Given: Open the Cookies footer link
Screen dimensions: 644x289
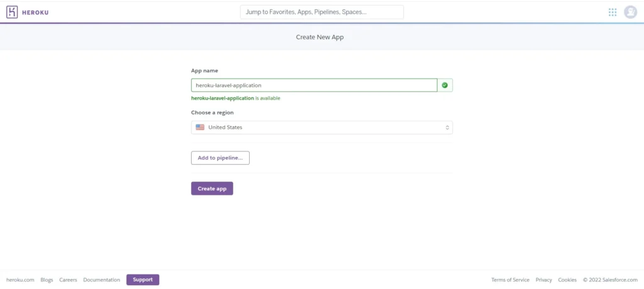Looking at the screenshot, I should coord(567,280).
